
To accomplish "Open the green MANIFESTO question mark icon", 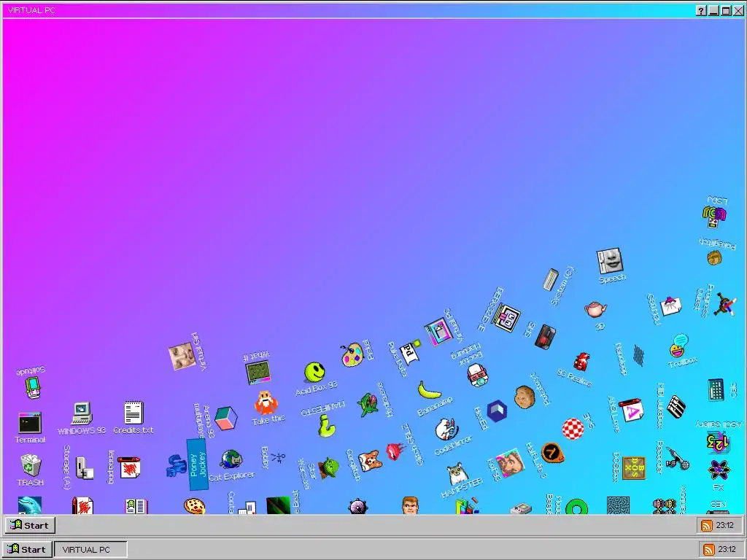I will (327, 426).
